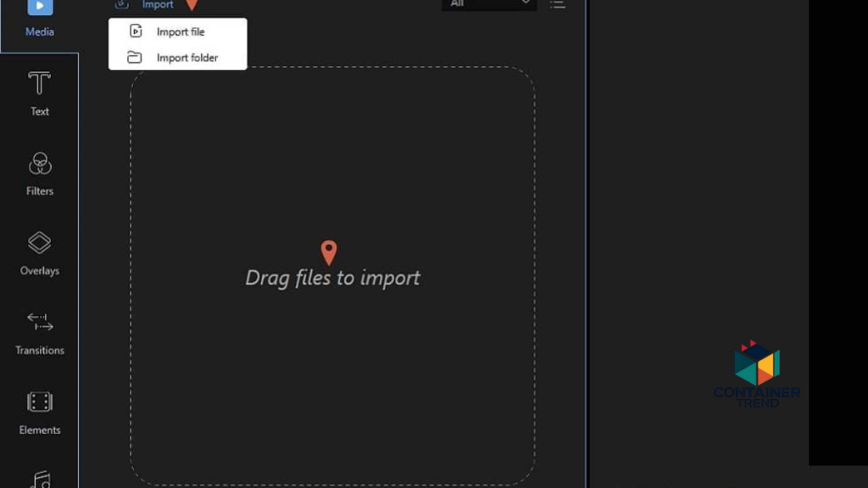The height and width of the screenshot is (488, 868).
Task: Click the Import button label
Action: click(157, 4)
